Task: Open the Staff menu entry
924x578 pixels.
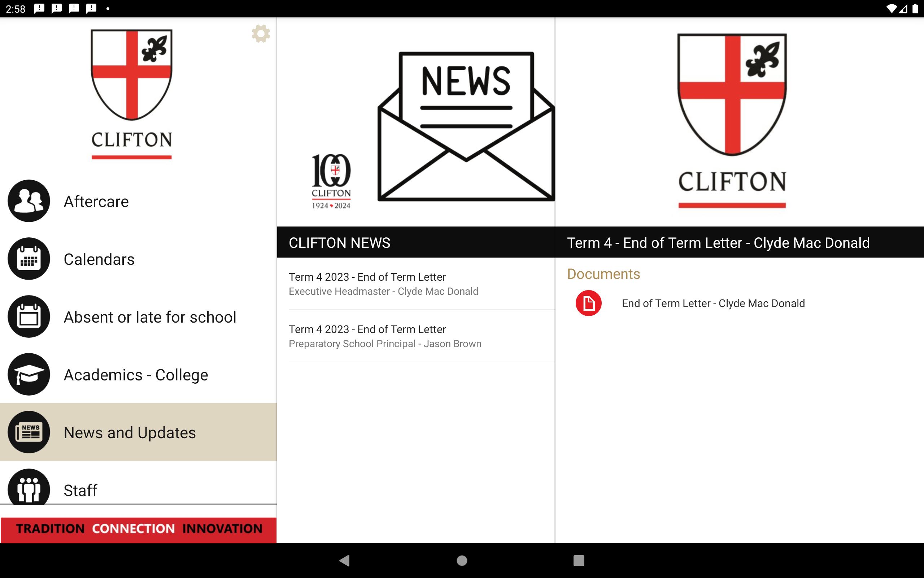Action: 80,490
